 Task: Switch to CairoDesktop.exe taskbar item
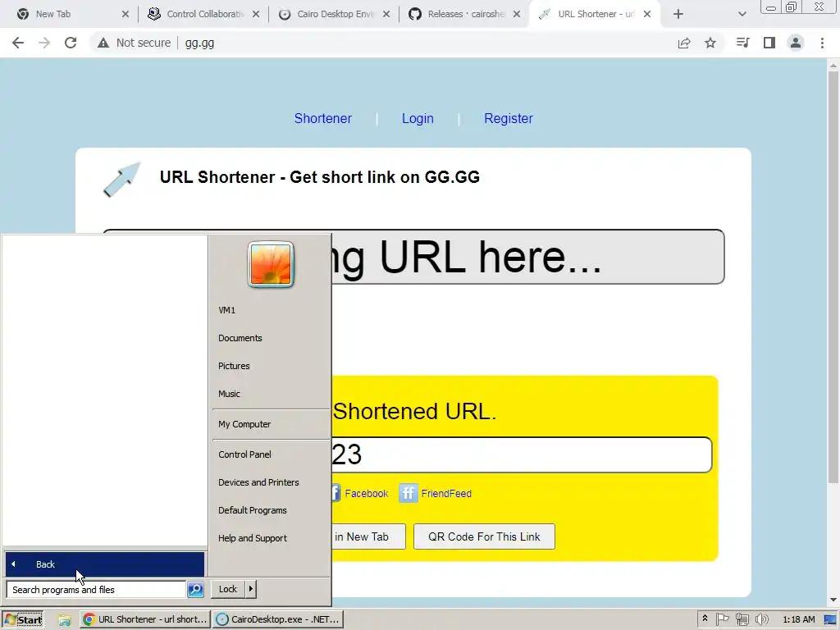(277, 619)
